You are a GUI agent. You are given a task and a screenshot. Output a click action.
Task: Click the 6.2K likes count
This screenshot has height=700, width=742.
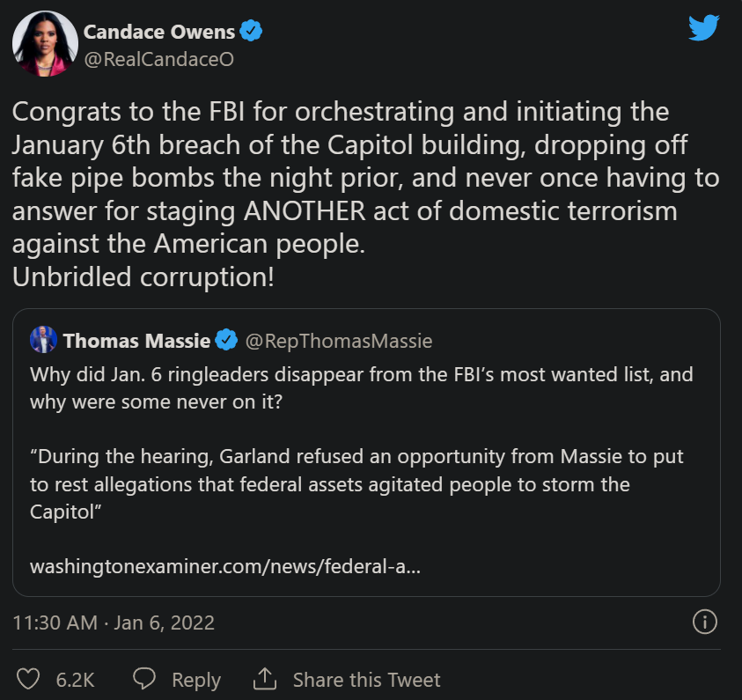(x=75, y=680)
